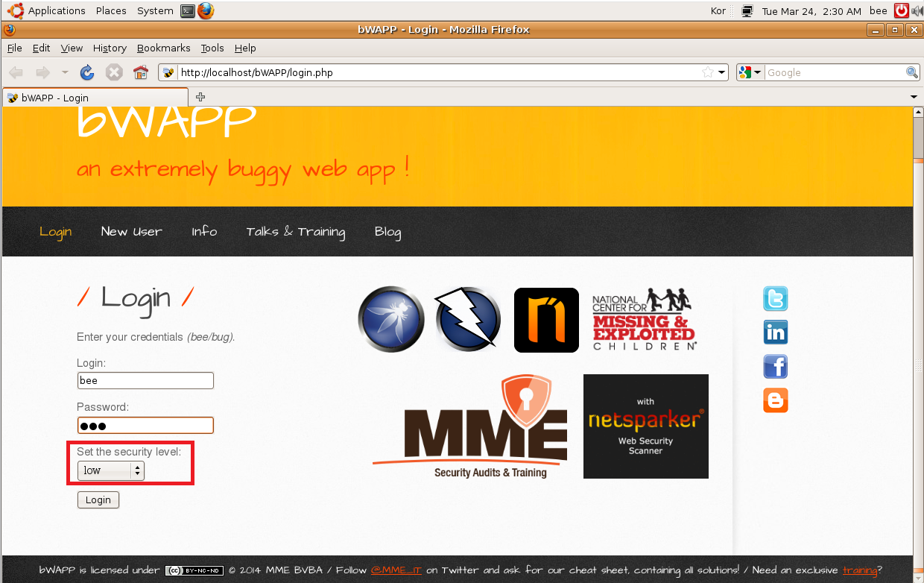The image size is (924, 583).
Task: Open the Places menu
Action: tap(111, 10)
